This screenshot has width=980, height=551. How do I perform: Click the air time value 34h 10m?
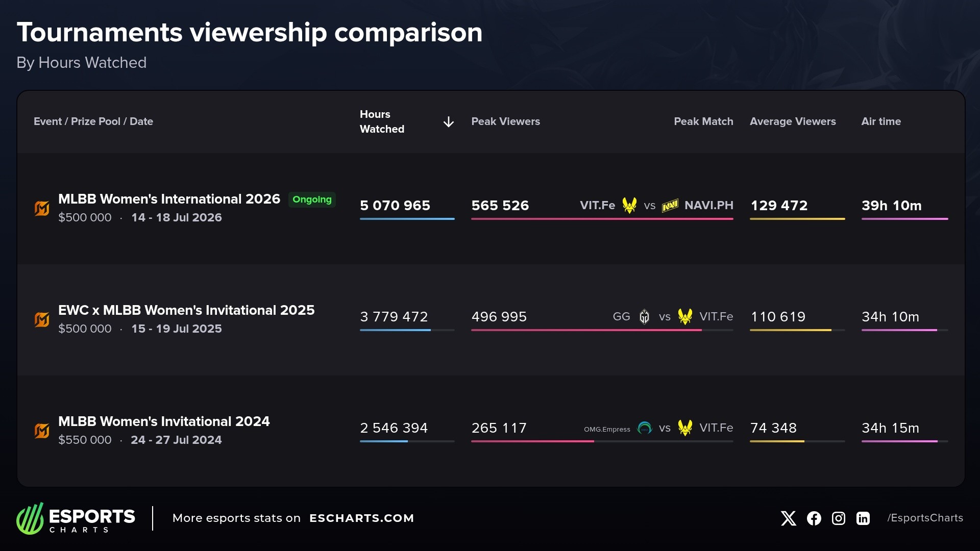click(890, 317)
